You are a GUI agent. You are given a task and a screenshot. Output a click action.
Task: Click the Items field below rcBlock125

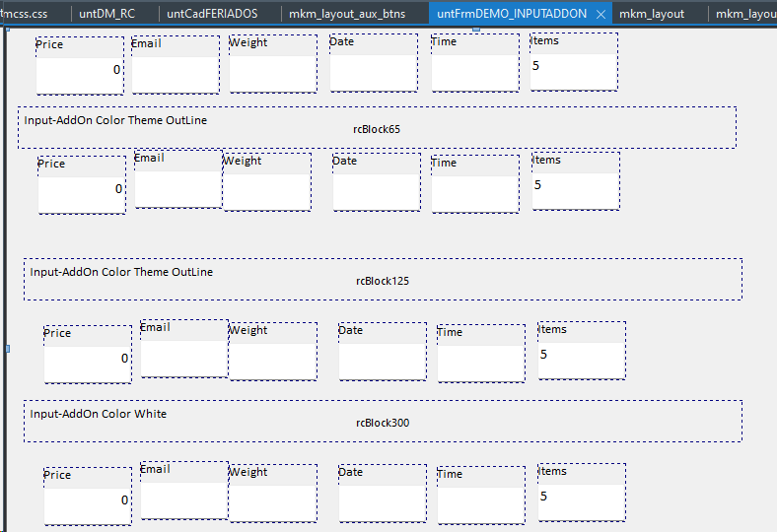click(581, 358)
